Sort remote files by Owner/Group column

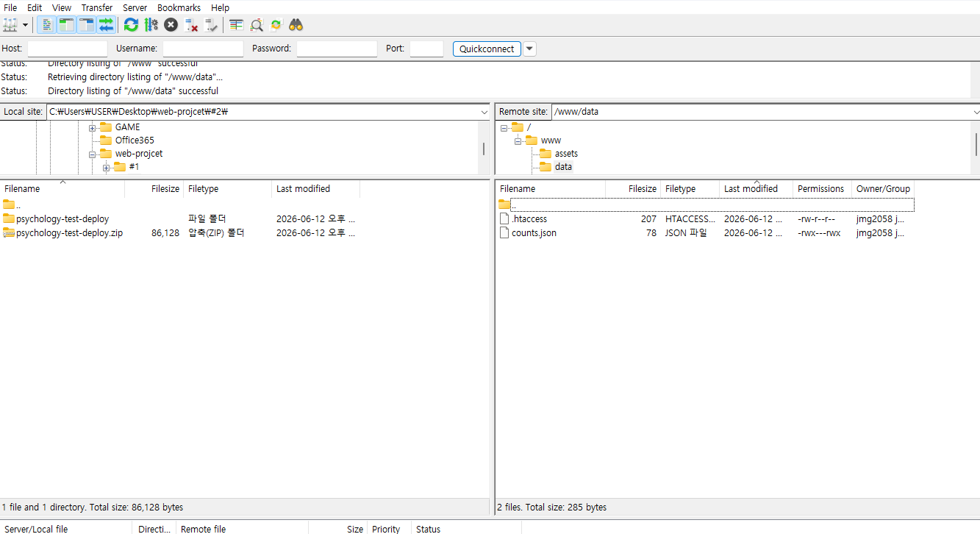883,189
